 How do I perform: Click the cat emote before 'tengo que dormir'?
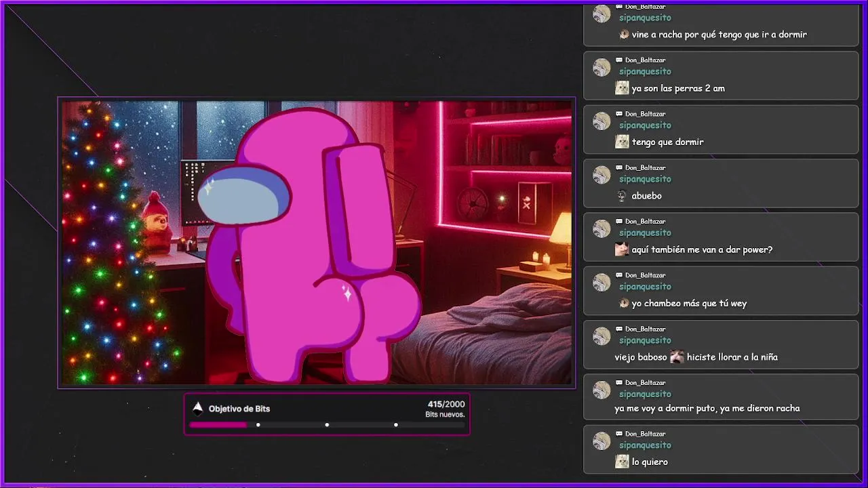point(622,142)
